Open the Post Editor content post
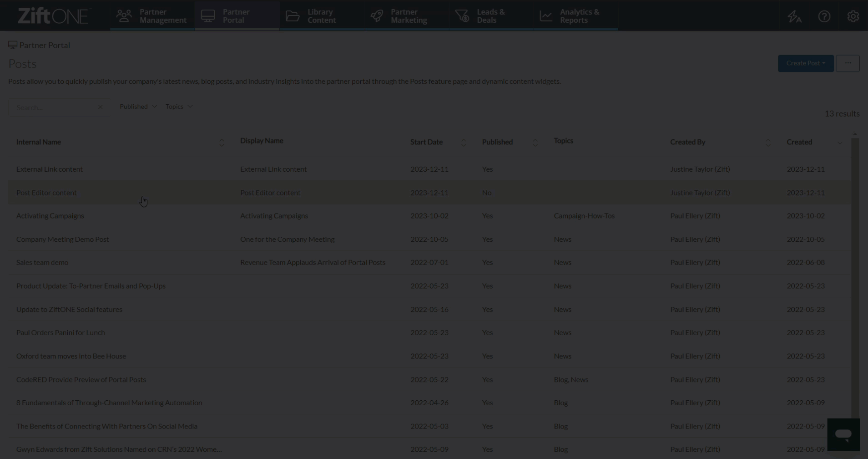Image resolution: width=868 pixels, height=459 pixels. click(46, 193)
